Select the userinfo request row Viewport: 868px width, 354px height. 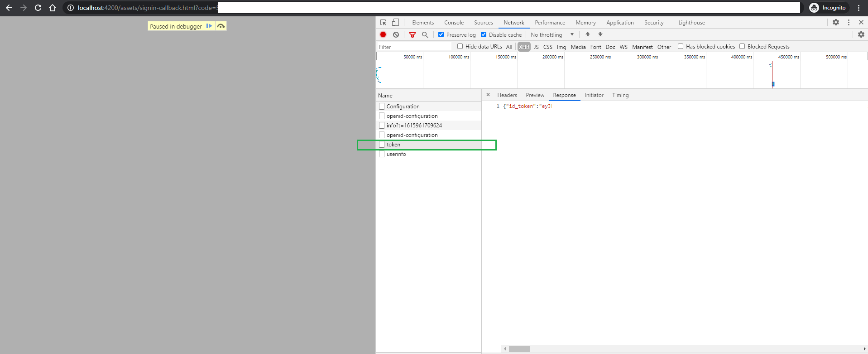point(429,154)
